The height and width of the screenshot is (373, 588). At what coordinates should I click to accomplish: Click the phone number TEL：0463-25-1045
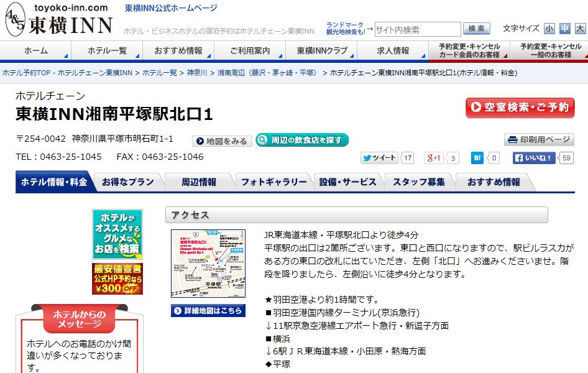59,157
